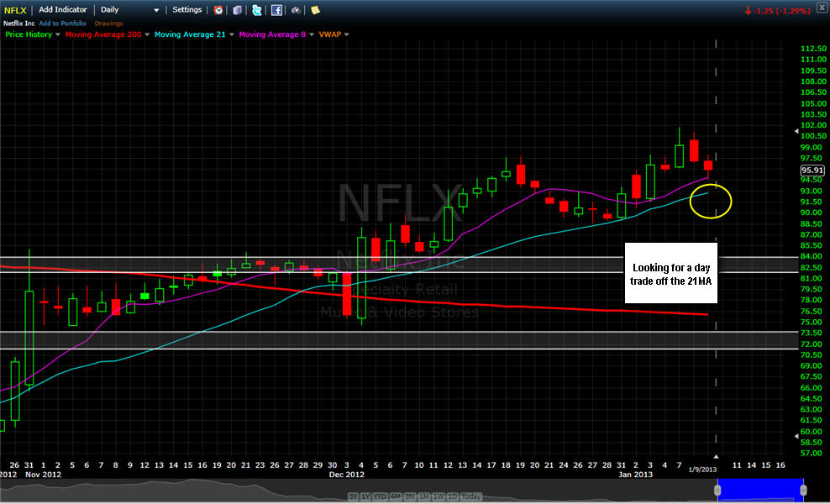The image size is (830, 504).
Task: Click the NFLX ticker symbol field
Action: [15, 10]
